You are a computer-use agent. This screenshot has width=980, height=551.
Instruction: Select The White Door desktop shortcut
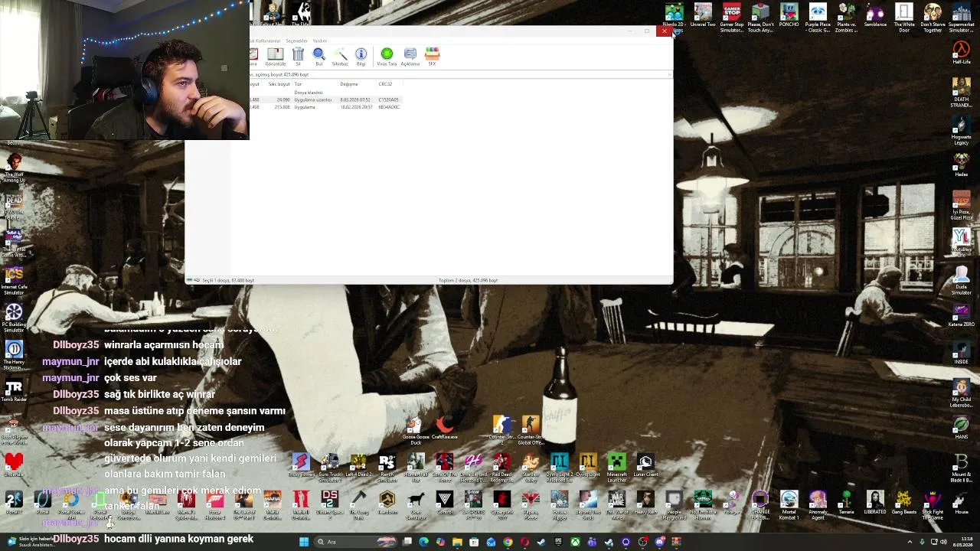tap(904, 18)
